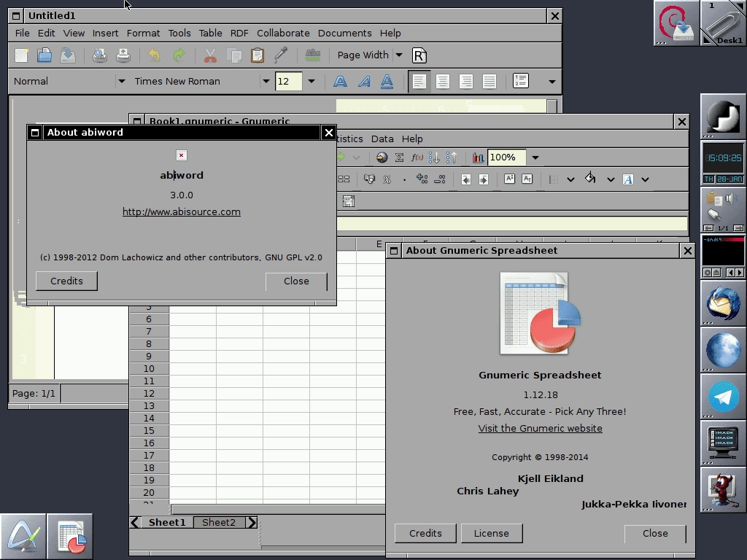The image size is (747, 560).
Task: Click Gnumeric zoom field showing 100%
Action: 507,157
